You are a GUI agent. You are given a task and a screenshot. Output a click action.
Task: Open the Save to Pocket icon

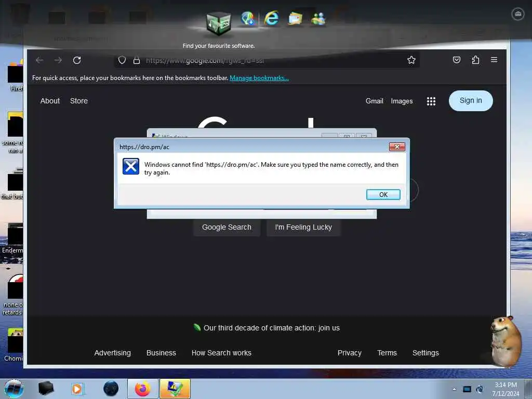tap(457, 60)
